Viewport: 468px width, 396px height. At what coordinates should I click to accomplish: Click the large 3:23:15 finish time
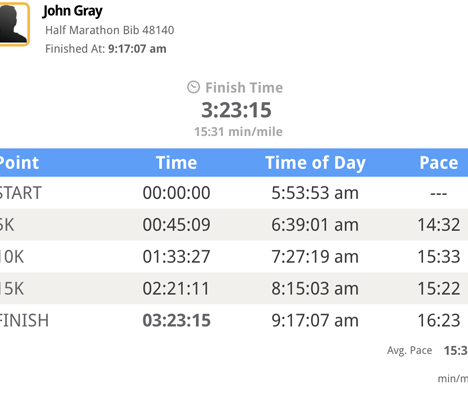coord(236,110)
